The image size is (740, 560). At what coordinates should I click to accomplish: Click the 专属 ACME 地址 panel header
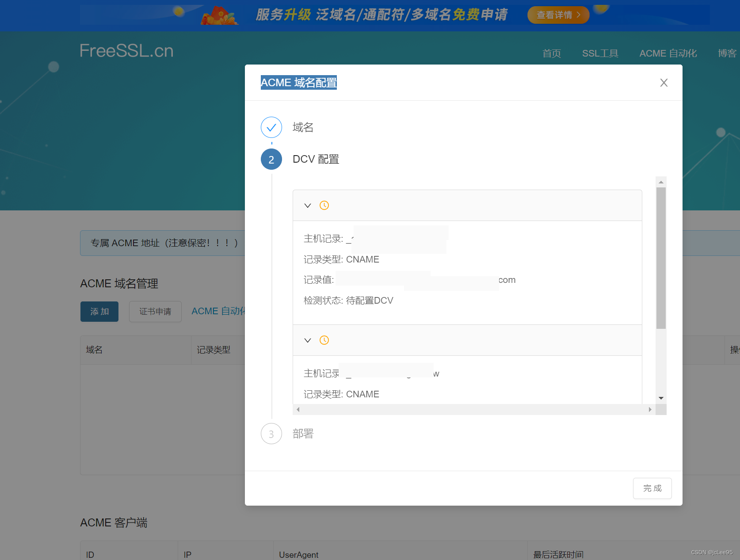(164, 243)
